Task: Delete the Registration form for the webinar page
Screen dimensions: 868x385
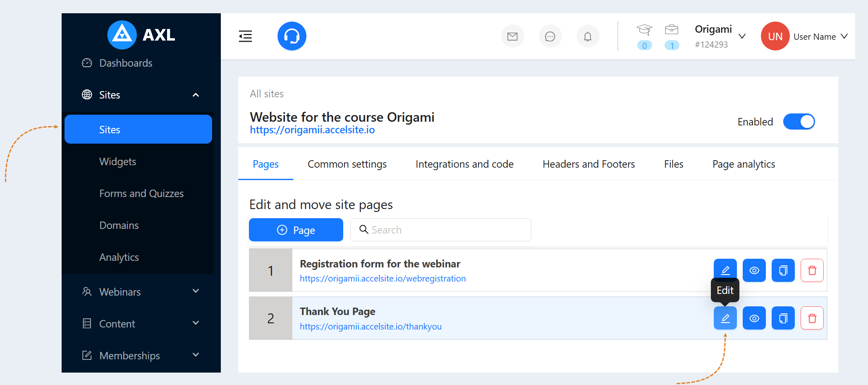Action: [x=812, y=270]
